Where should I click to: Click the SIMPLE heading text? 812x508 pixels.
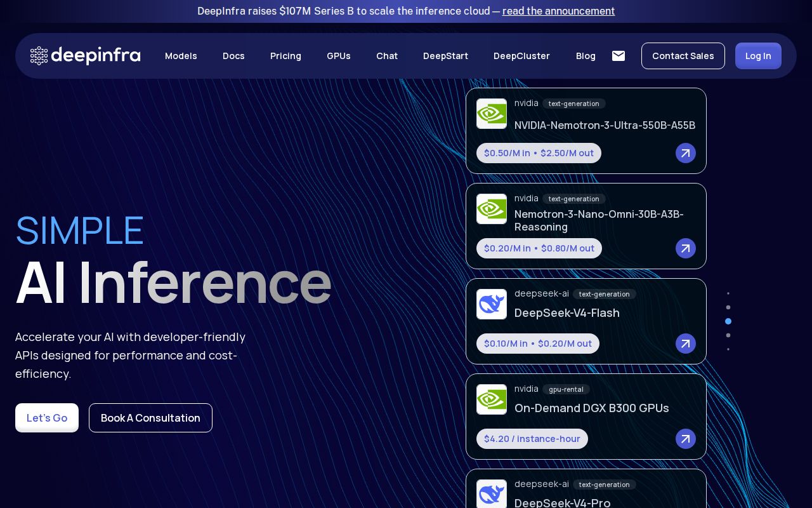tap(80, 230)
